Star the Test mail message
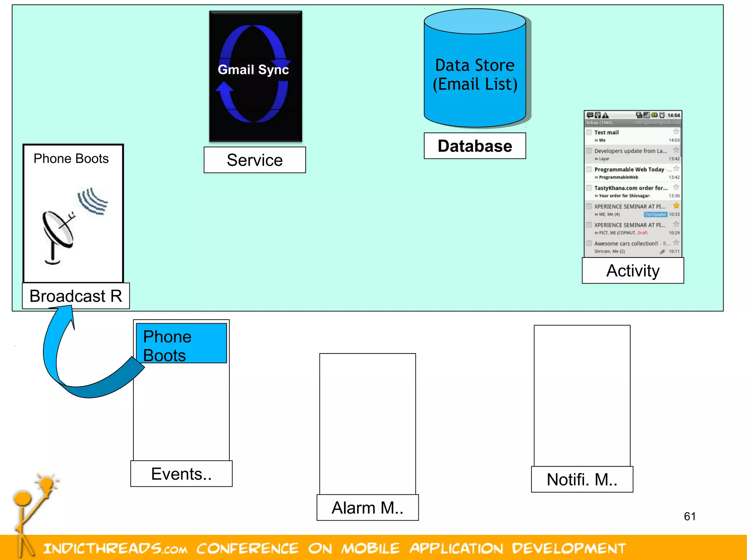 (676, 131)
